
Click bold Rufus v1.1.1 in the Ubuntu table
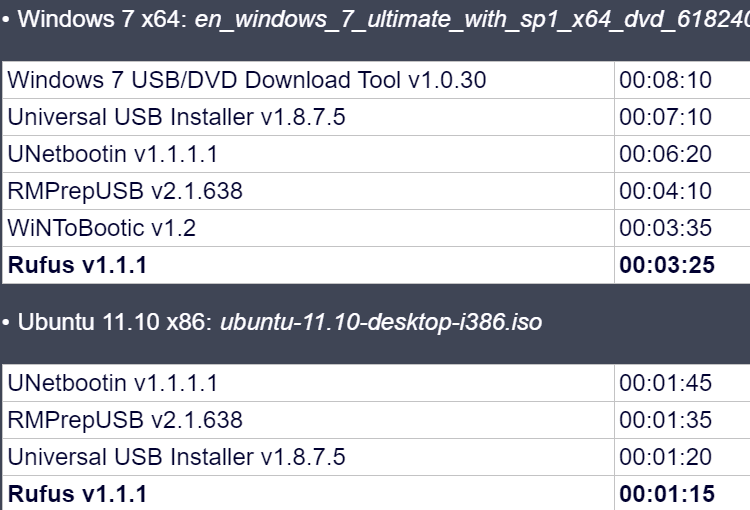click(x=77, y=494)
